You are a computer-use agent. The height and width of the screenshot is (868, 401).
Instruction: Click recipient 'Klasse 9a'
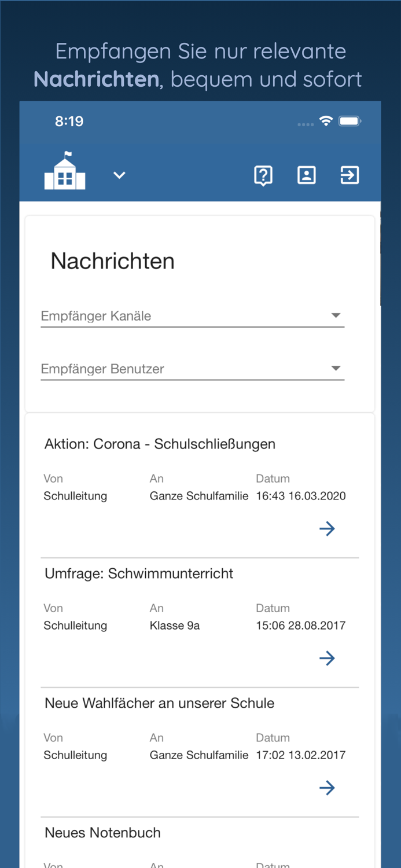point(175,626)
